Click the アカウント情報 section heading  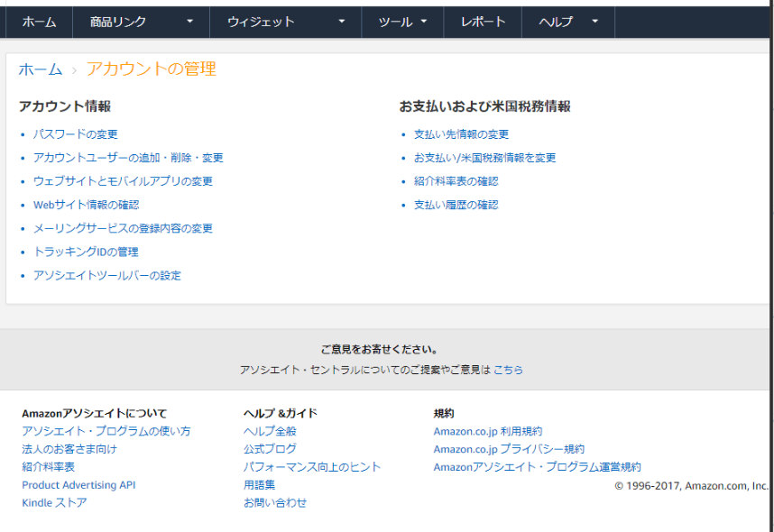[x=65, y=106]
